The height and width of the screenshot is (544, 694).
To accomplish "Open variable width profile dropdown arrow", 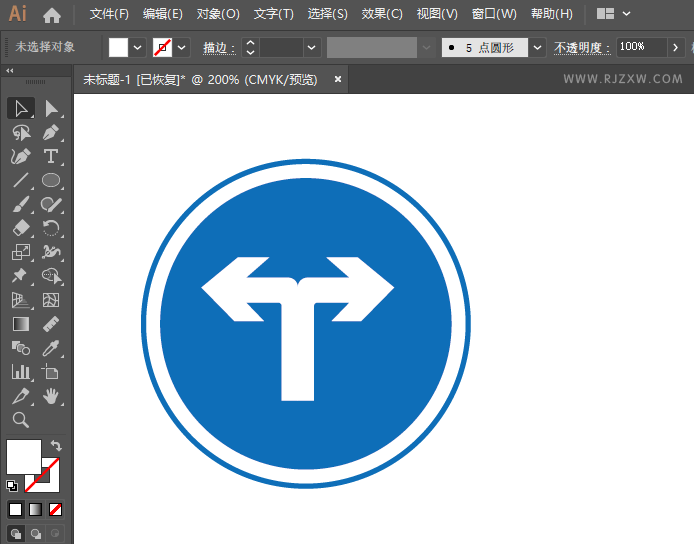I will 427,47.
